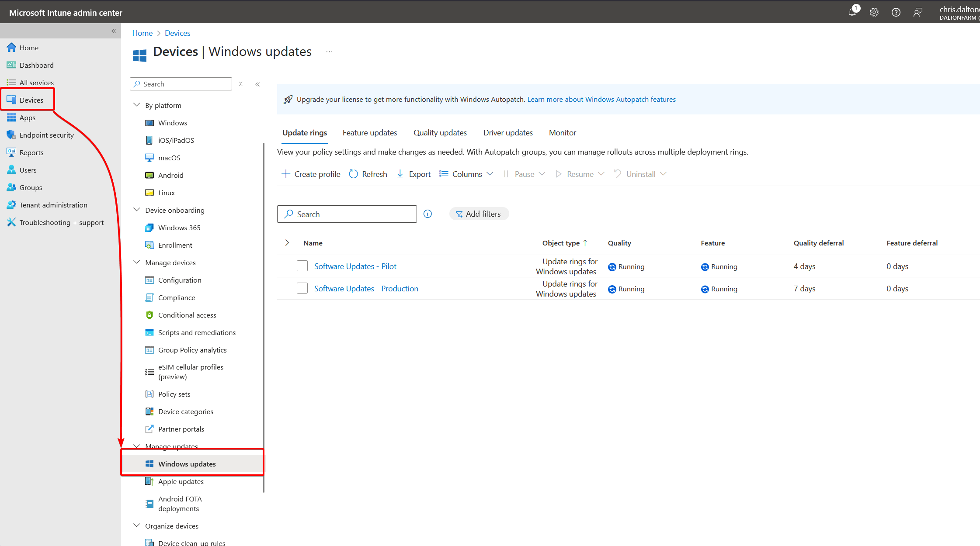Open Learn more about Windows Autopatch link
Viewport: 980px width, 546px height.
[x=601, y=99]
